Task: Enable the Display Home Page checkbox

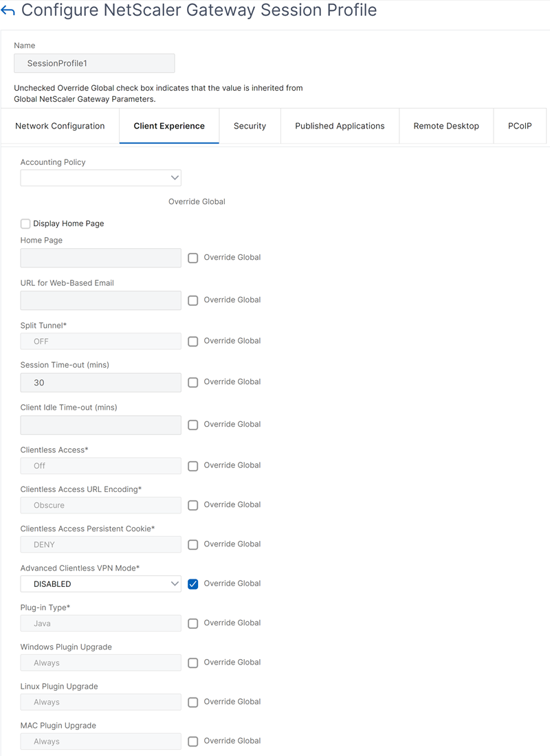Action: click(25, 224)
